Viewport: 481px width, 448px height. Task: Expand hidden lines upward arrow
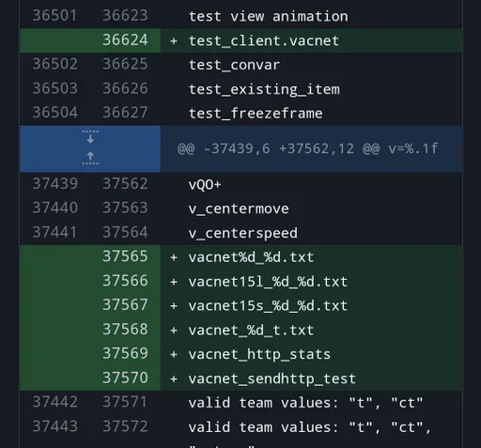tap(90, 159)
